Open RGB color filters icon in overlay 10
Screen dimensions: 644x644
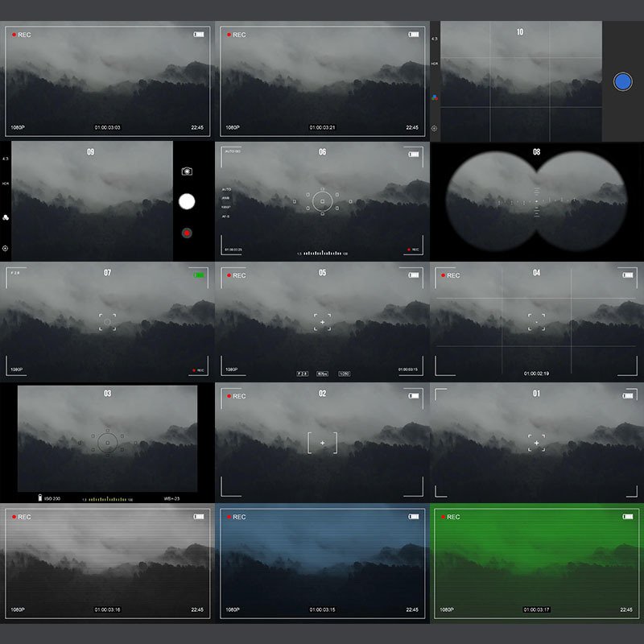pyautogui.click(x=435, y=97)
